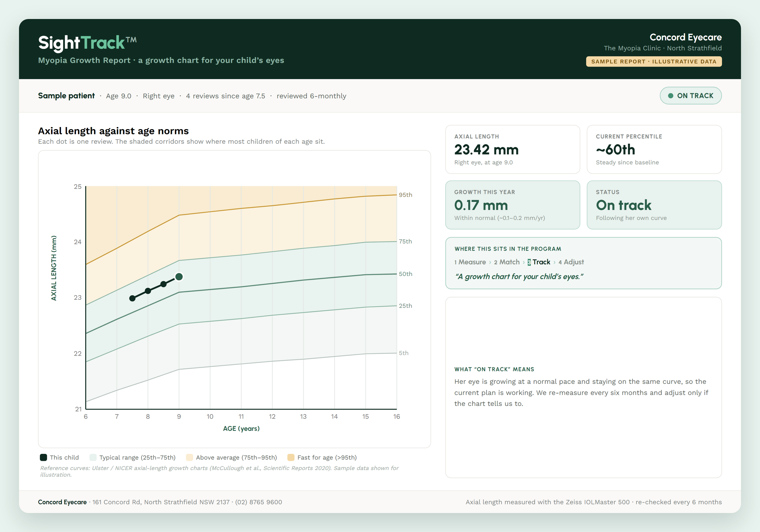Click the Fast for age legend swatch
This screenshot has width=760, height=532.
coord(291,458)
